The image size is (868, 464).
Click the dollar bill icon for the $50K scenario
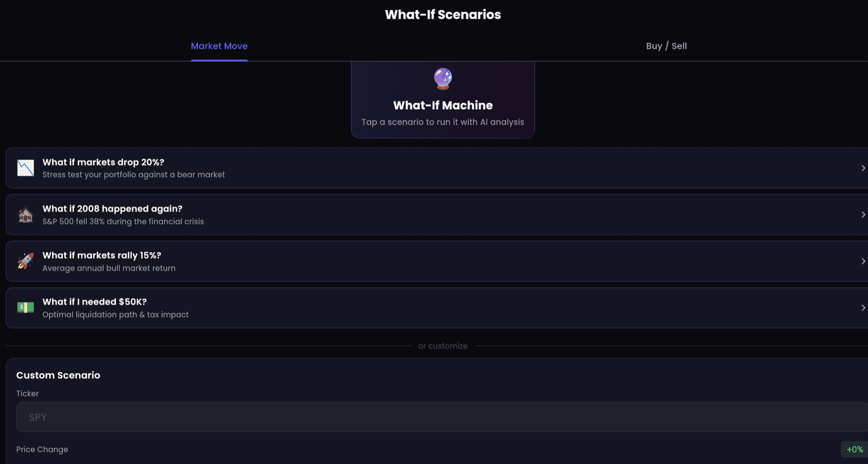[25, 308]
